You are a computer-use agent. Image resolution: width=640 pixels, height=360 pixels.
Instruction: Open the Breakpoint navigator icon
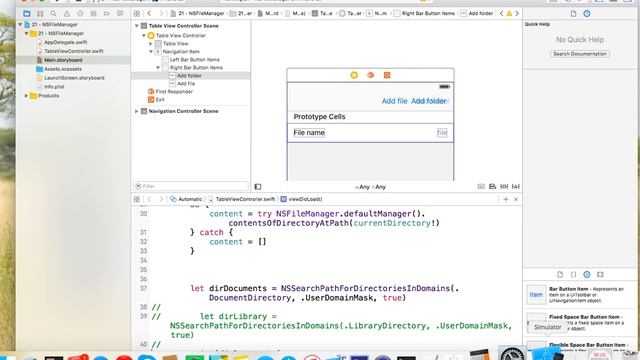107,13
